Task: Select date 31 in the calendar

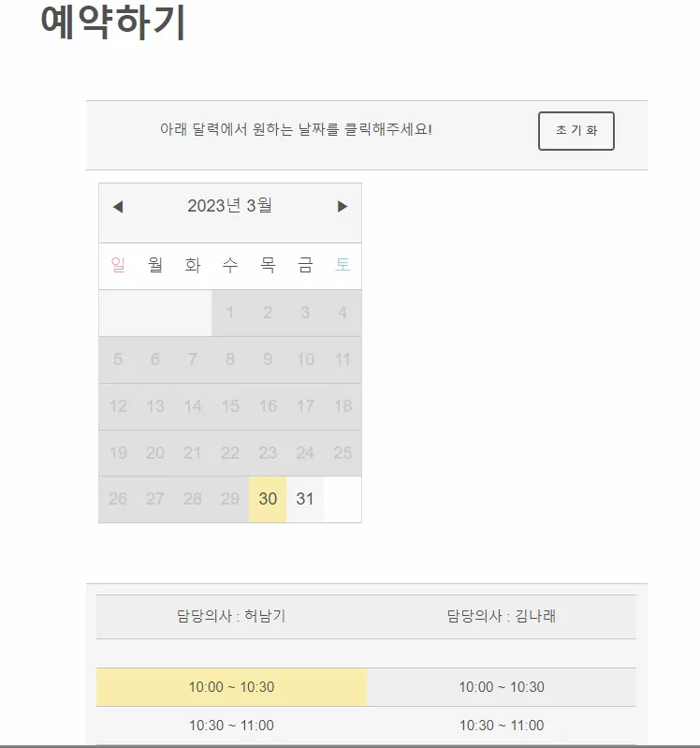Action: pos(305,499)
